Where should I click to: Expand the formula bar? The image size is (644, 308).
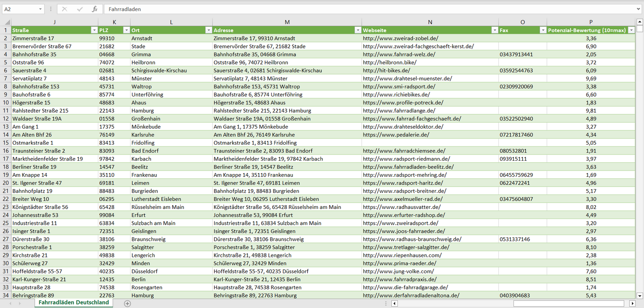point(639,9)
